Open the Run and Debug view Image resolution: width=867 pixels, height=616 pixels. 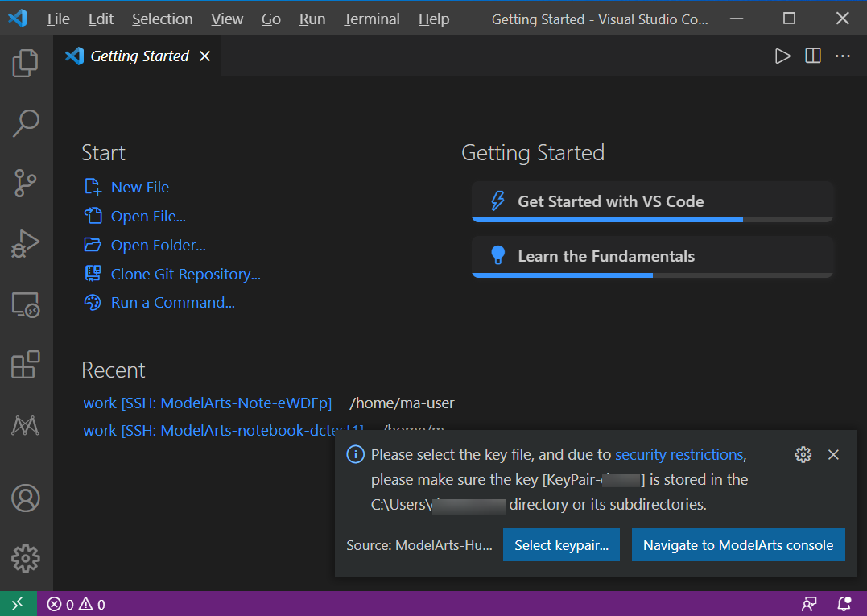[26, 244]
